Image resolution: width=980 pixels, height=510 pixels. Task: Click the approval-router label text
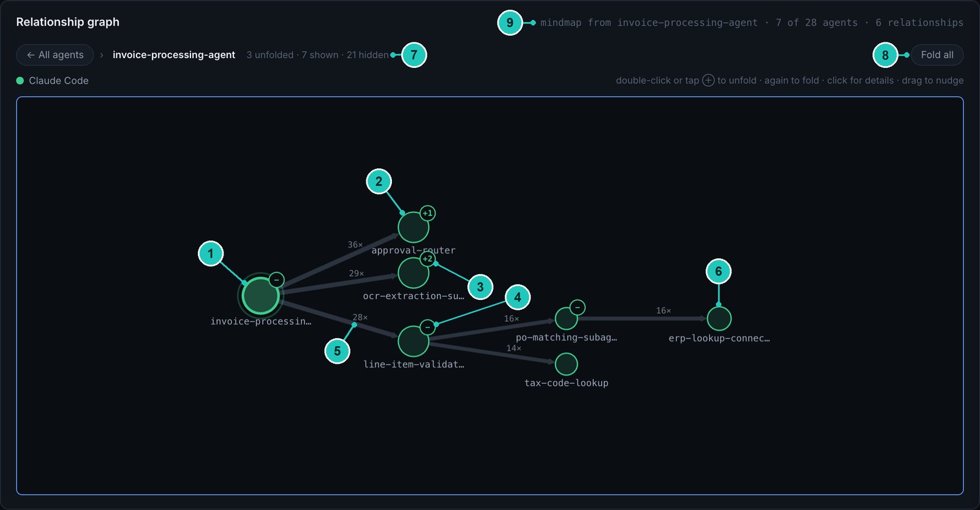(x=413, y=250)
